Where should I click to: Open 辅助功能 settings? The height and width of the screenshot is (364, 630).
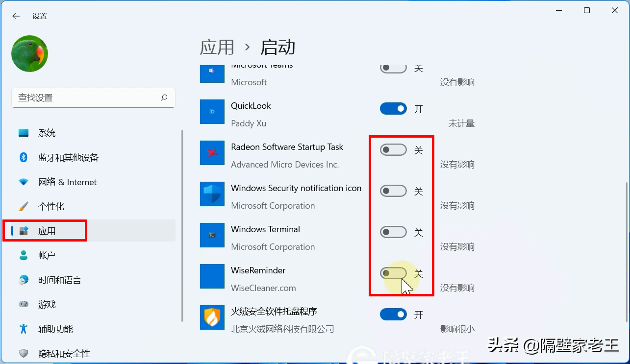pyautogui.click(x=92, y=329)
